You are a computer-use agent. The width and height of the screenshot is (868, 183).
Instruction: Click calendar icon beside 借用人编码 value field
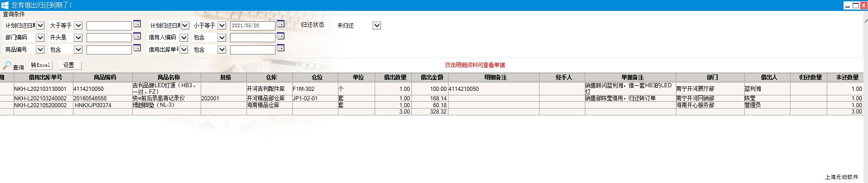point(280,36)
